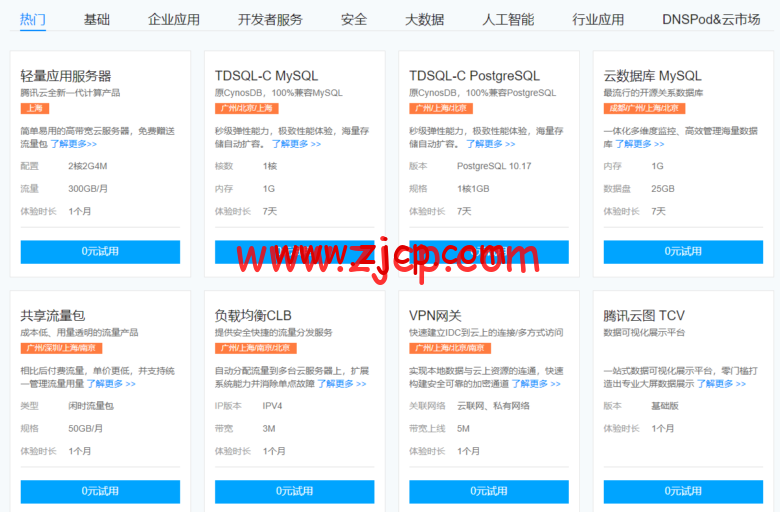
Task: Click the 云数据库 MySQL card title
Action: pyautogui.click(x=652, y=76)
